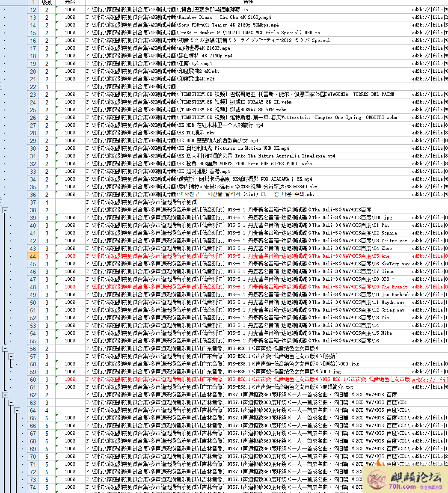Select the Wetterstein Chapter One Spring cell
The width and height of the screenshot is (448, 493).
click(x=248, y=118)
